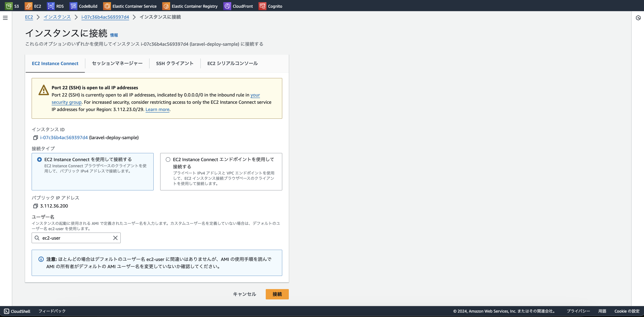The image size is (644, 317).
Task: Copy the instance ID i-07c36b4ac569397d4
Action: click(35, 137)
